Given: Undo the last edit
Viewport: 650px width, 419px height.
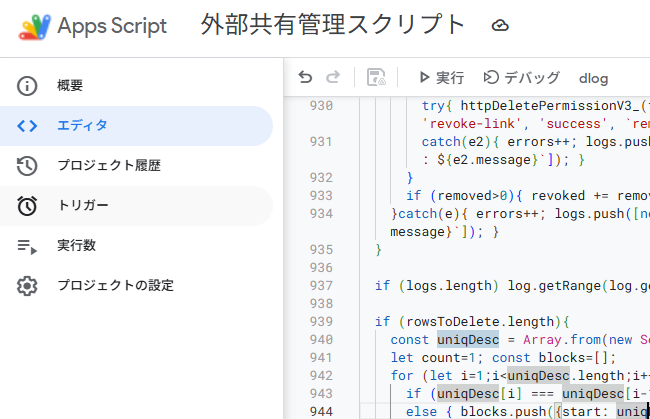Looking at the screenshot, I should pos(305,77).
